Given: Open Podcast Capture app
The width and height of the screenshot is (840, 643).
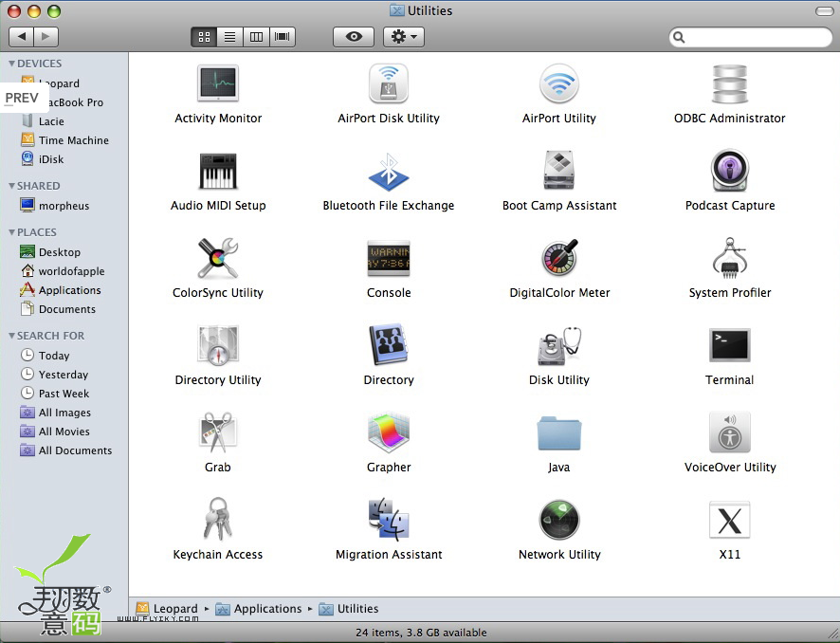Looking at the screenshot, I should [730, 171].
